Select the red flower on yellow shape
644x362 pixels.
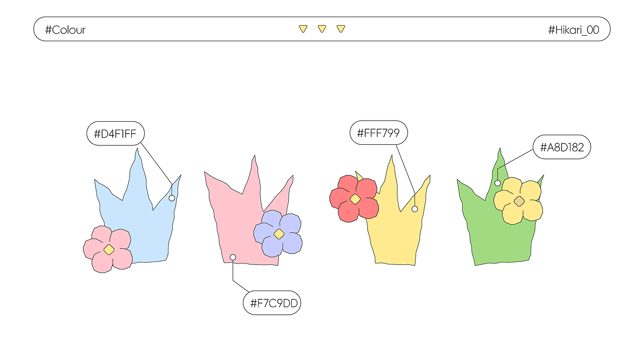pyautogui.click(x=354, y=199)
